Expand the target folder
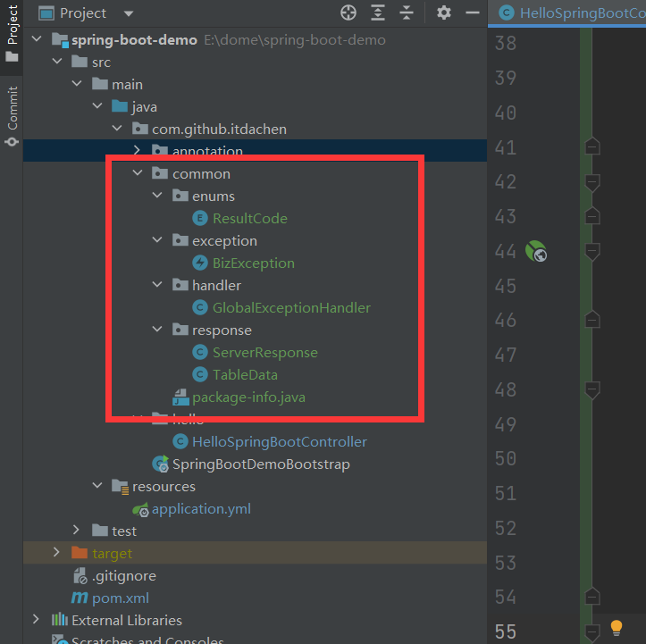Image resolution: width=646 pixels, height=644 pixels. (x=57, y=553)
